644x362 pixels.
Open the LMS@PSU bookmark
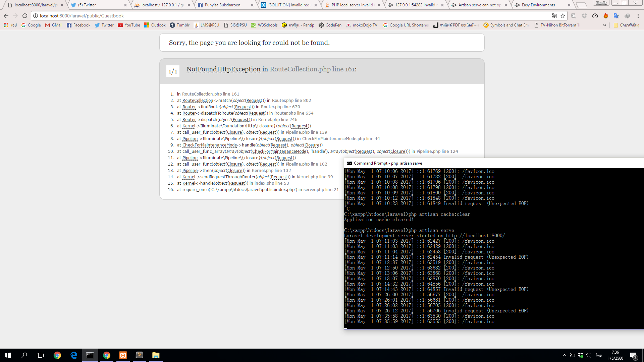(x=207, y=25)
